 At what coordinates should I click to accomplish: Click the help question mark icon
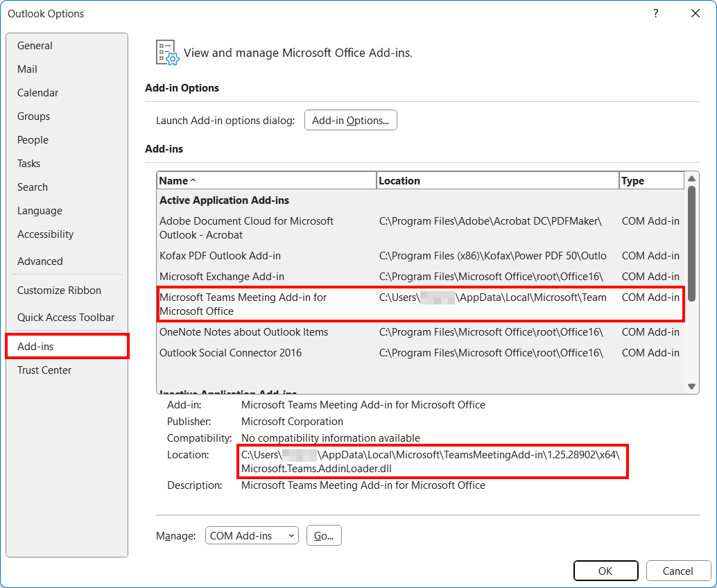pyautogui.click(x=655, y=14)
